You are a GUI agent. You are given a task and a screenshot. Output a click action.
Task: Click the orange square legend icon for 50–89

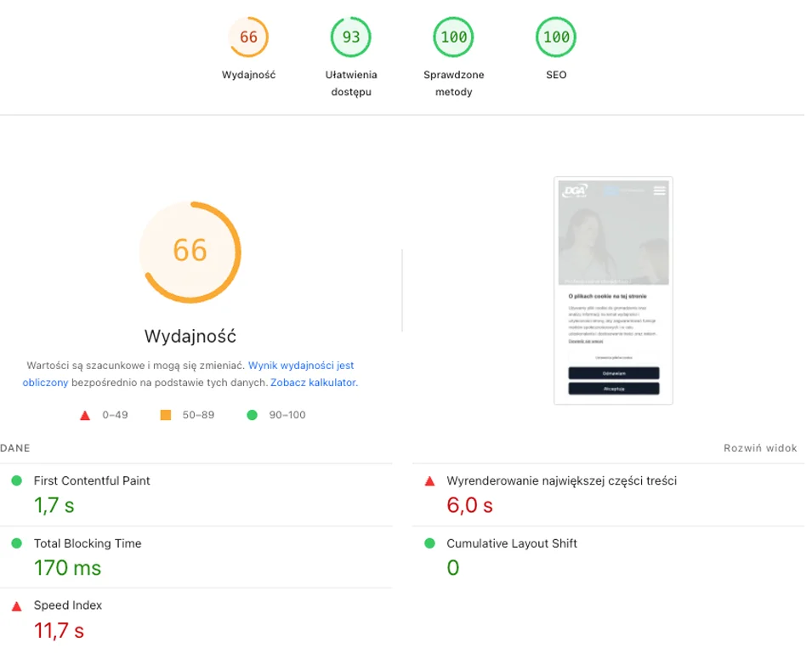click(166, 415)
